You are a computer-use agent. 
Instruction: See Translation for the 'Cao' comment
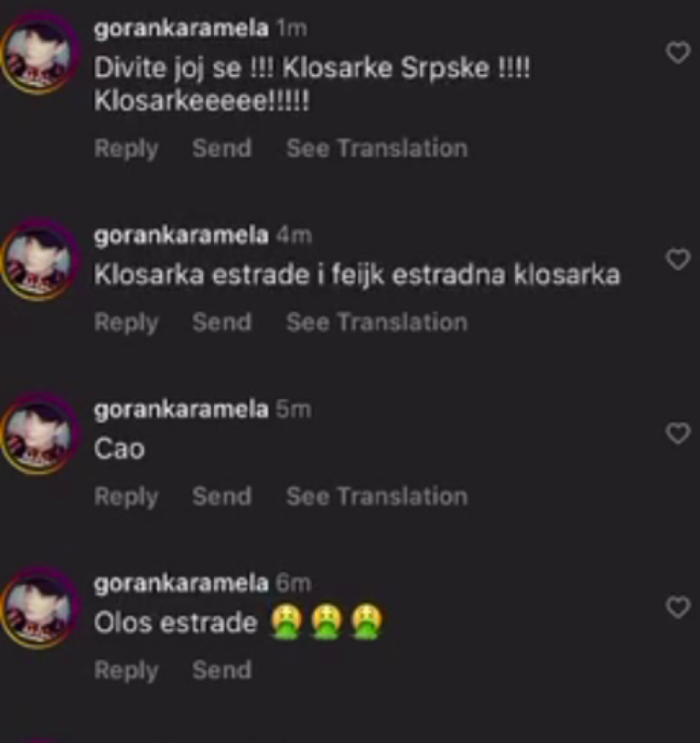point(377,496)
